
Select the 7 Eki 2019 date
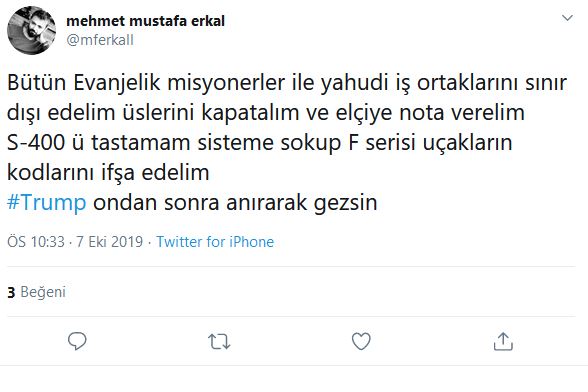(110, 242)
